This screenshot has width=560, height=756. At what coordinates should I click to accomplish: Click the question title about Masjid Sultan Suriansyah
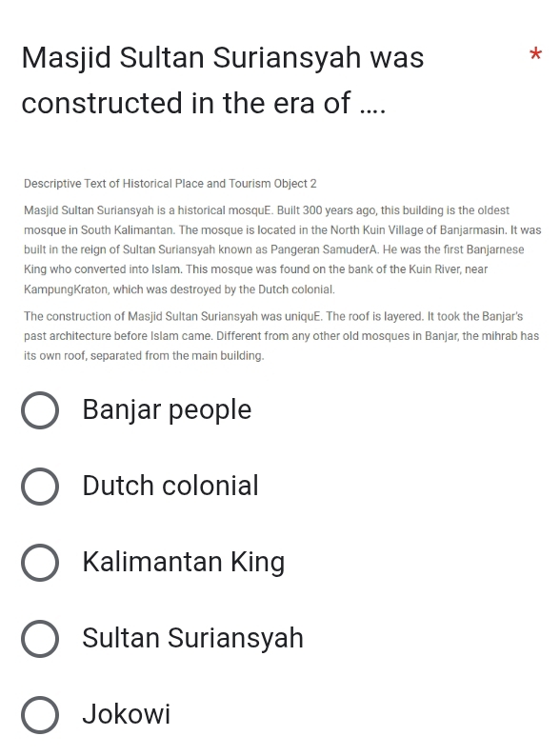click(x=223, y=80)
